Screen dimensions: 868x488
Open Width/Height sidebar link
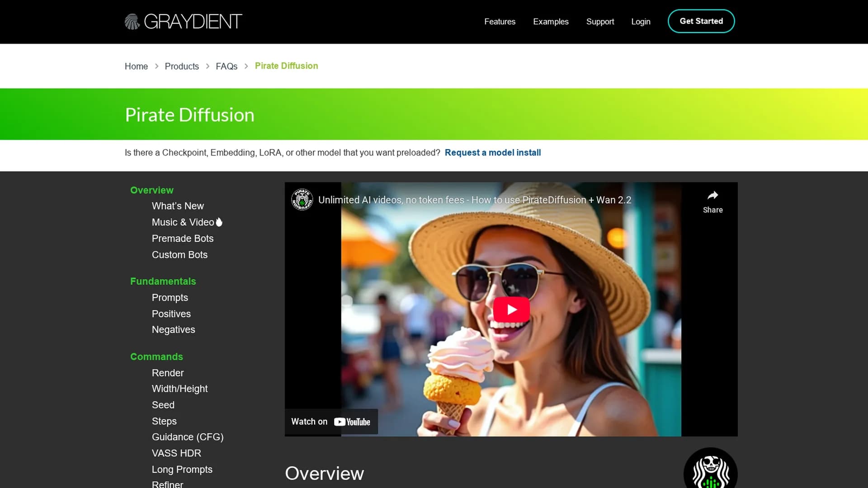pos(180,389)
